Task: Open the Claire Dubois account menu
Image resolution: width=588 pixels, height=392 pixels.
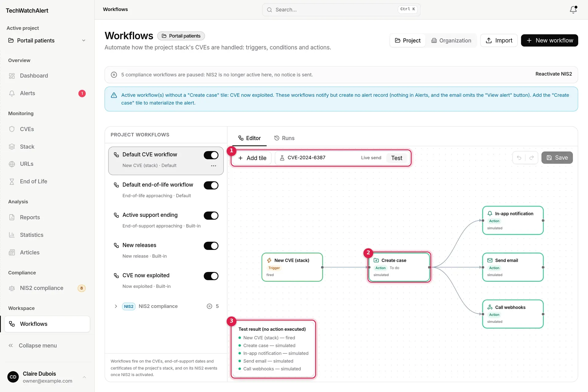Action: click(x=47, y=377)
